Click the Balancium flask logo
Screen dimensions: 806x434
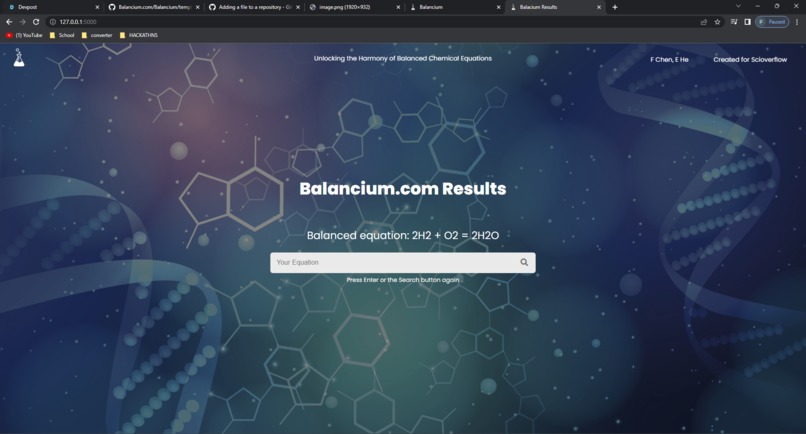click(x=19, y=58)
